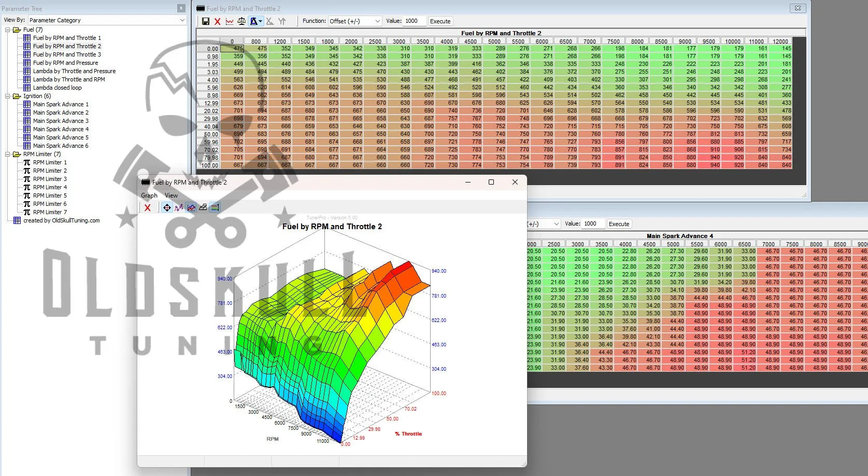This screenshot has height=476, width=868.
Task: Toggle the line chart mode in graph toolbar
Action: tap(191, 207)
